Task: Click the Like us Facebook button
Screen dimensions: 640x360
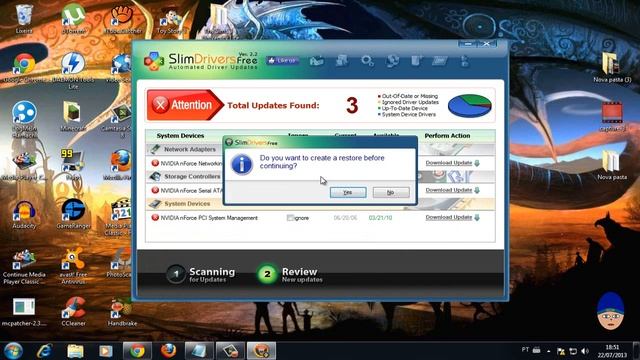Action: coord(282,60)
